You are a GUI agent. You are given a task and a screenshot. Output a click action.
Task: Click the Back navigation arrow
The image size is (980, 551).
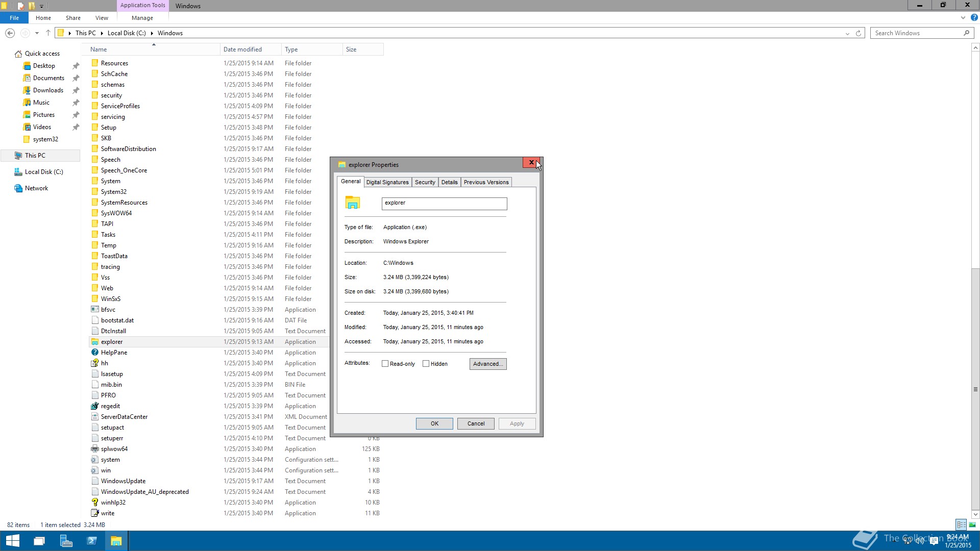10,33
